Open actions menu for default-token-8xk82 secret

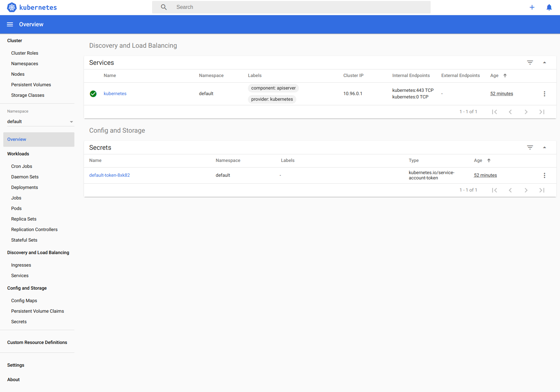[545, 175]
